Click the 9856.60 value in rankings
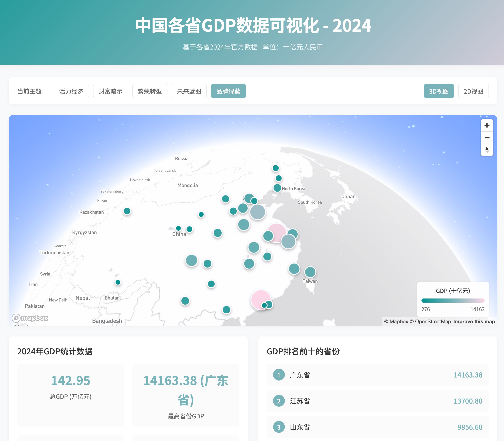 pos(470,427)
